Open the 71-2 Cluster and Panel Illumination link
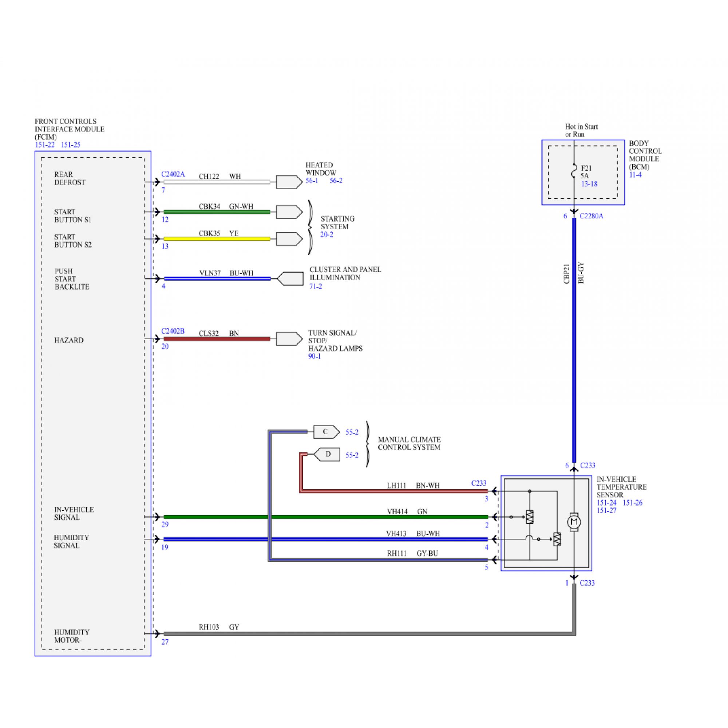This screenshot has width=728, height=728. pos(316,286)
